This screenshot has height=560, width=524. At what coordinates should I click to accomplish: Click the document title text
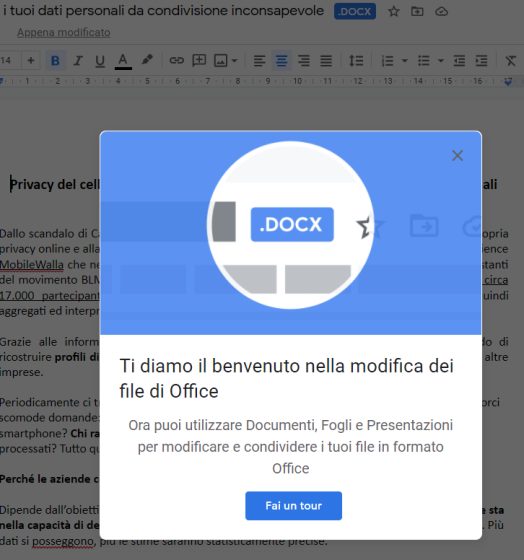click(163, 11)
